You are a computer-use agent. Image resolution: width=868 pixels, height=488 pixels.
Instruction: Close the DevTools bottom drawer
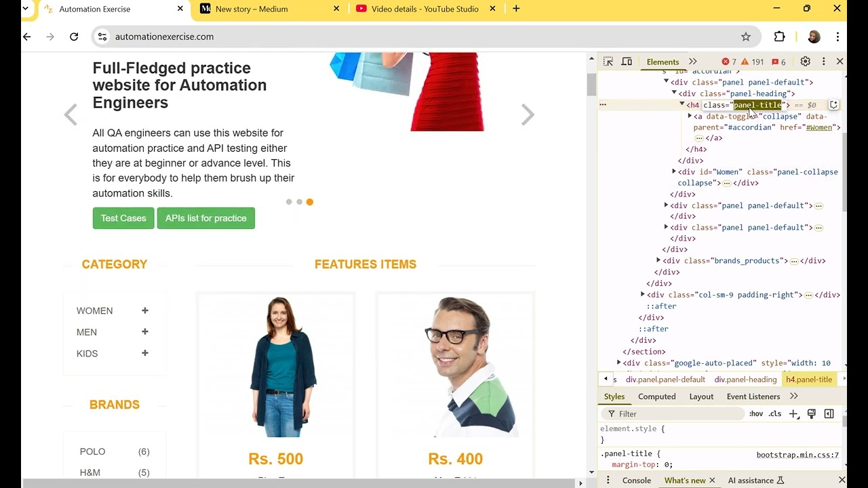(842, 480)
